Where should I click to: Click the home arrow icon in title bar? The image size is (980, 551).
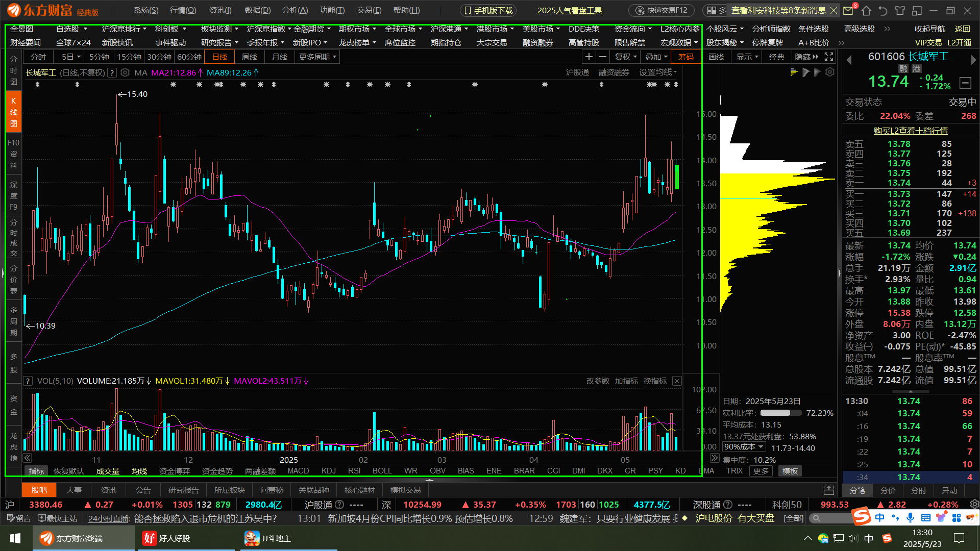866,10
